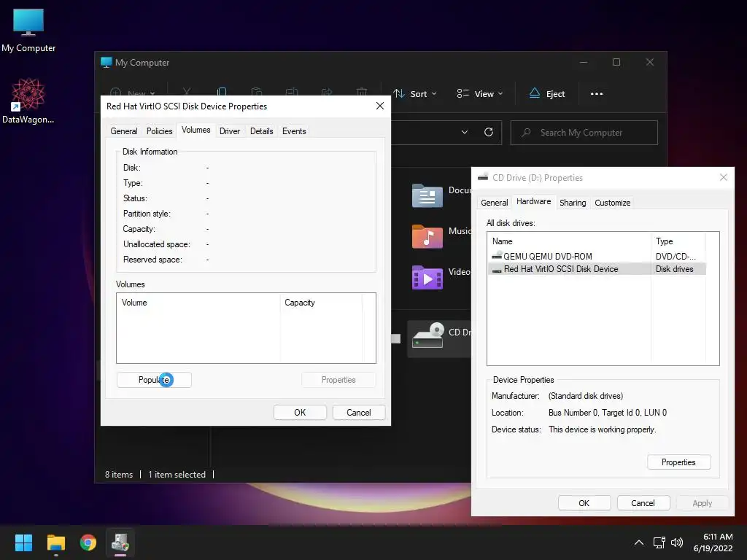Click the Share icon in Explorer toolbar
The width and height of the screenshot is (747, 560).
327,92
